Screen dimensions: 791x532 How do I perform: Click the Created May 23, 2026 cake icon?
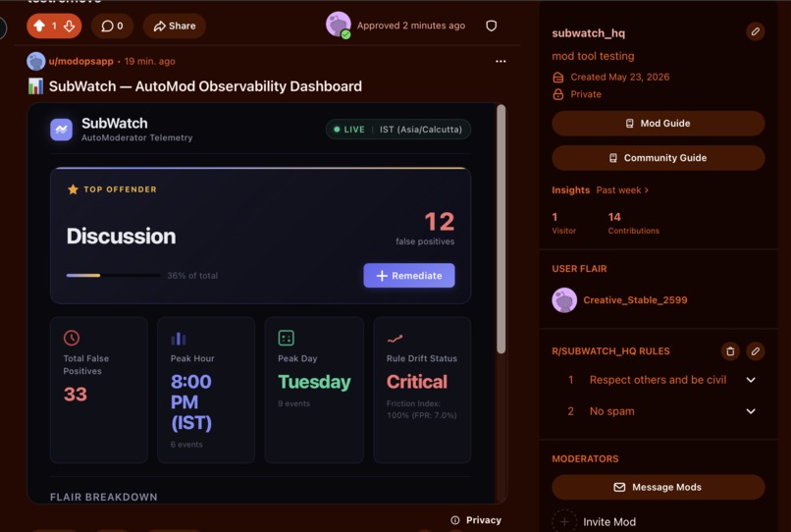point(558,78)
